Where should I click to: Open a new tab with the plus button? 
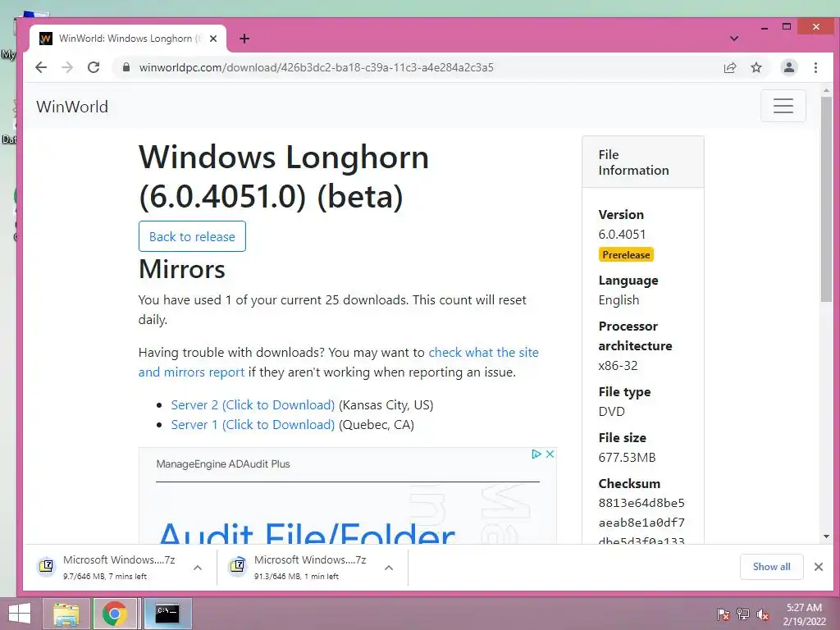244,39
